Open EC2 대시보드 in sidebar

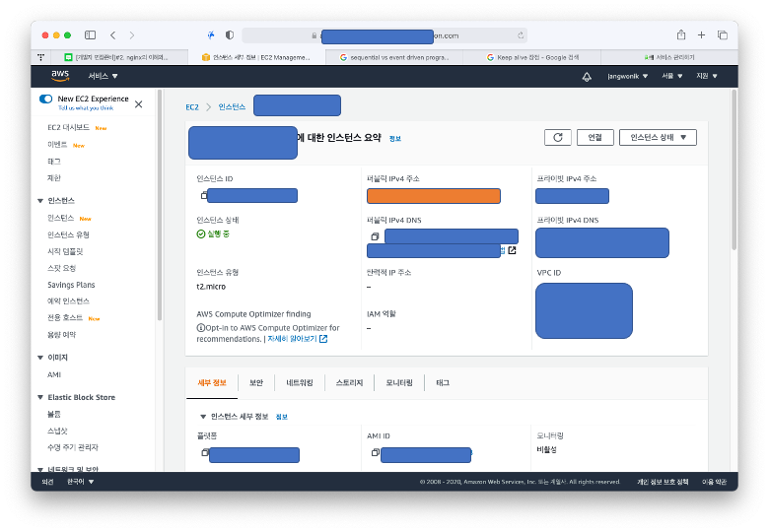click(x=68, y=127)
